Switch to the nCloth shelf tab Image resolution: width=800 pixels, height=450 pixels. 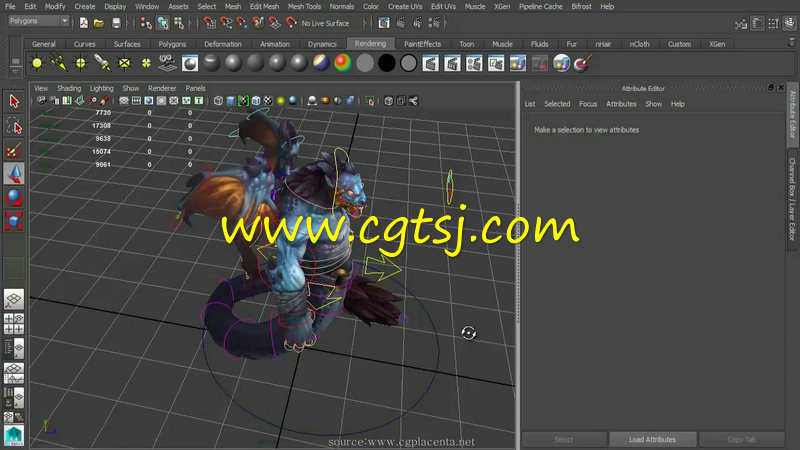coord(639,44)
